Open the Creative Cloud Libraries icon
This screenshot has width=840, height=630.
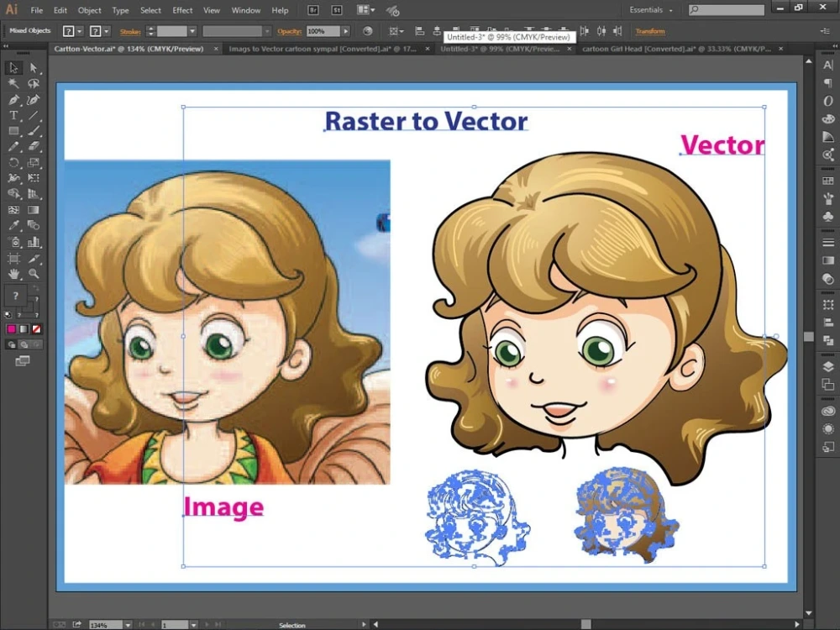827,412
